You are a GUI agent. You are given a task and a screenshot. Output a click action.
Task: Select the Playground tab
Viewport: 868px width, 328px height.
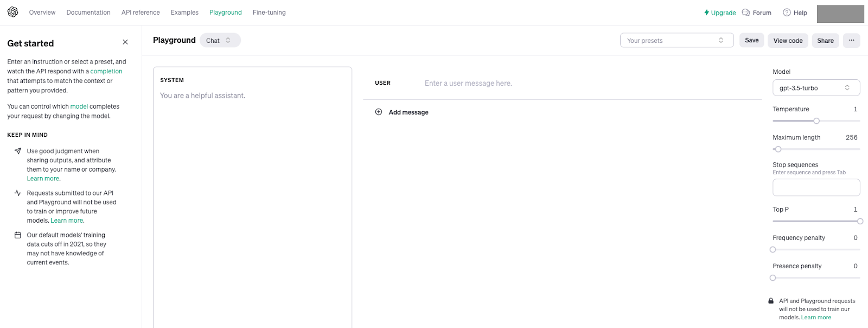point(226,12)
